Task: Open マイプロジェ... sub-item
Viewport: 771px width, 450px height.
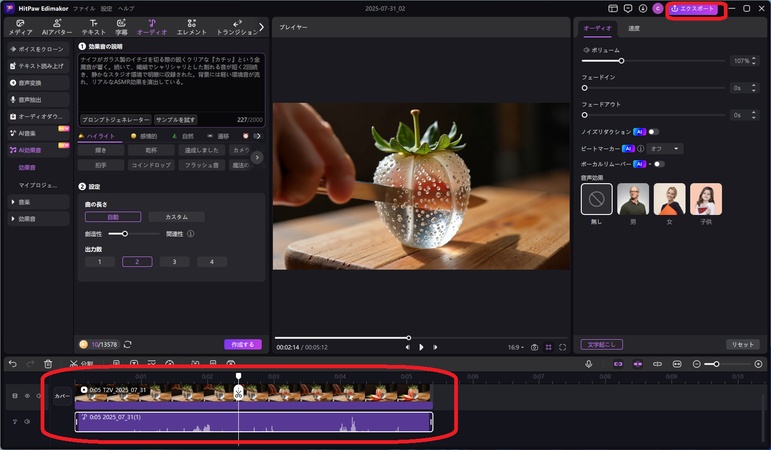Action: [x=37, y=185]
